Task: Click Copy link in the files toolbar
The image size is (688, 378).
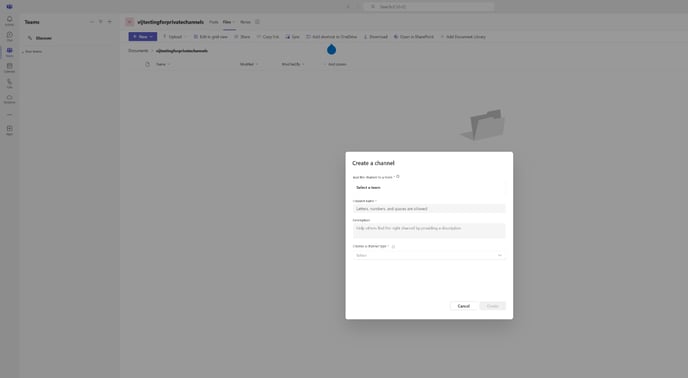Action: (268, 37)
